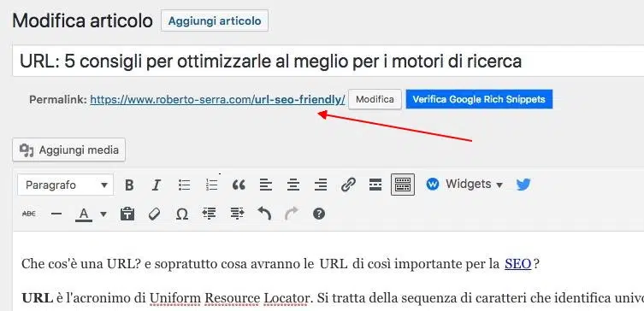Clear formatting with the eraser icon

[x=155, y=214]
